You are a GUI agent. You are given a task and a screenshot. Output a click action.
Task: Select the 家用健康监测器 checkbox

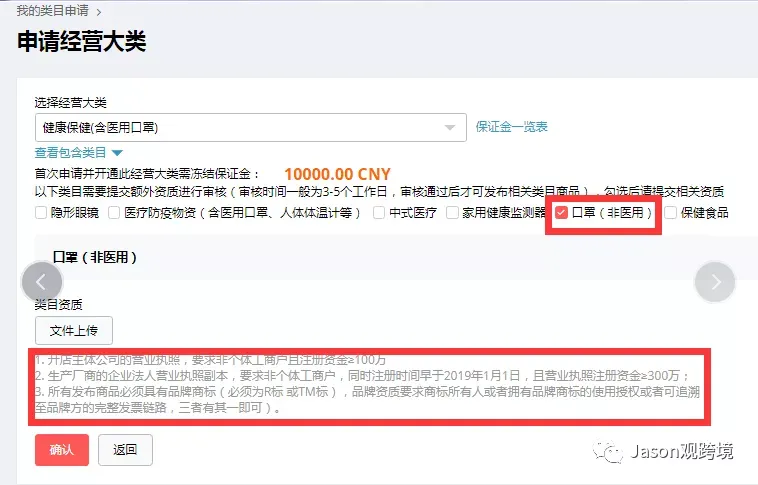tap(452, 213)
